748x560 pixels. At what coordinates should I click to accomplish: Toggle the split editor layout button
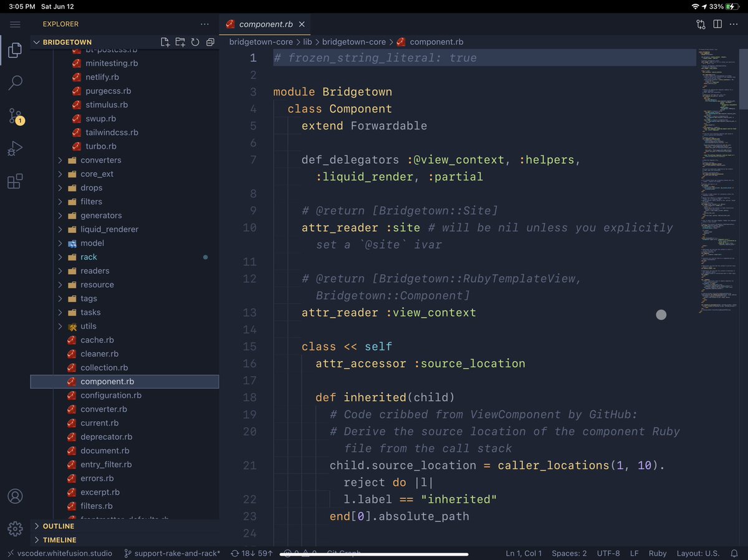point(717,24)
